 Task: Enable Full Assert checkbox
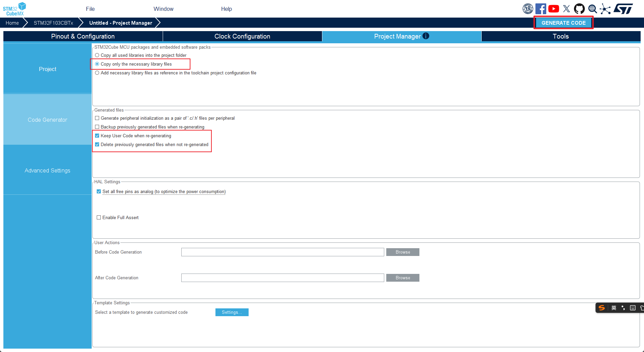[99, 217]
